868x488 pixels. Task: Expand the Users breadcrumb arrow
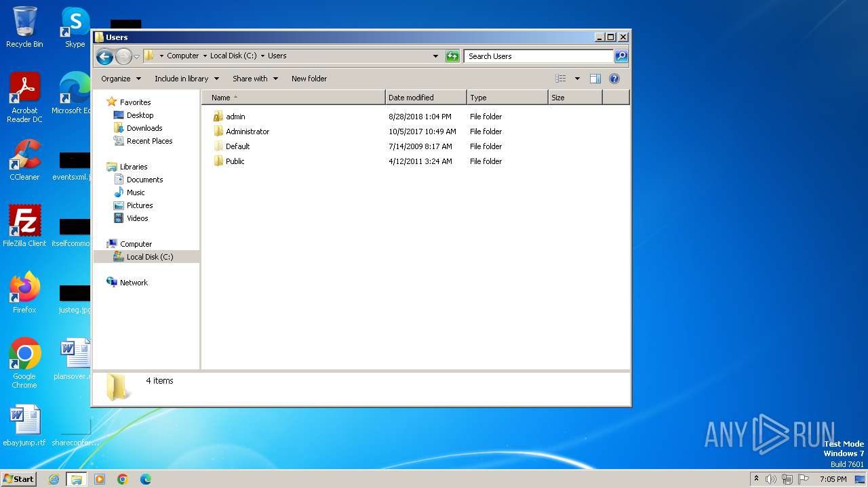pos(262,56)
